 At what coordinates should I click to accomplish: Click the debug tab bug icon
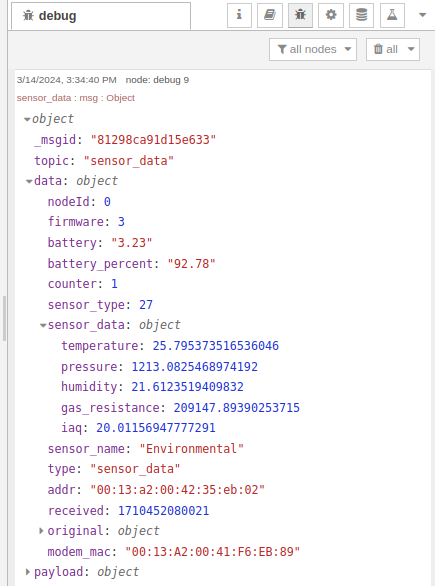(28, 16)
